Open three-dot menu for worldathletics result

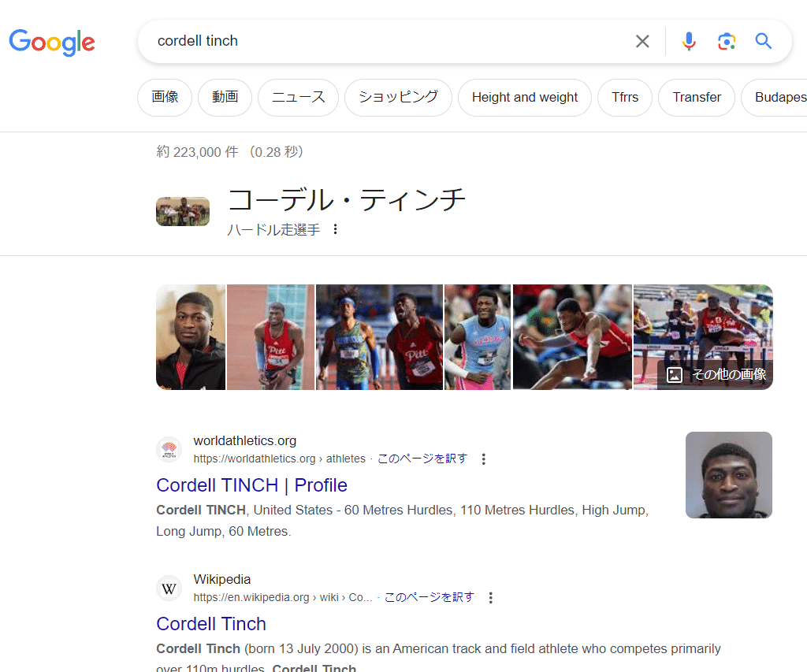pyautogui.click(x=483, y=459)
